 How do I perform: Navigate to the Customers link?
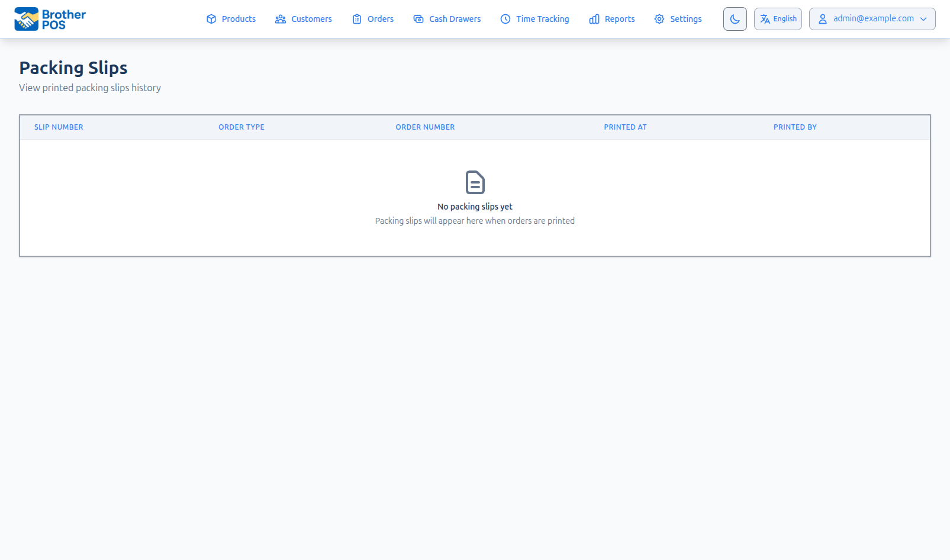pyautogui.click(x=311, y=19)
